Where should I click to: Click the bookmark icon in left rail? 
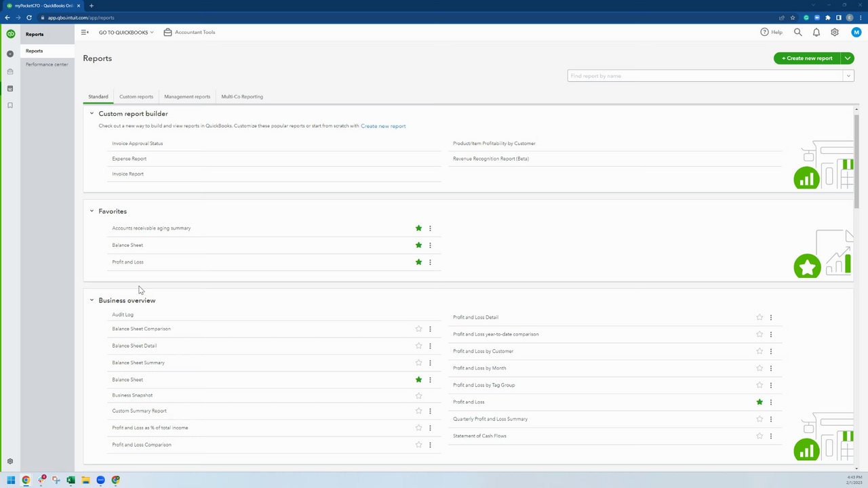pyautogui.click(x=10, y=105)
